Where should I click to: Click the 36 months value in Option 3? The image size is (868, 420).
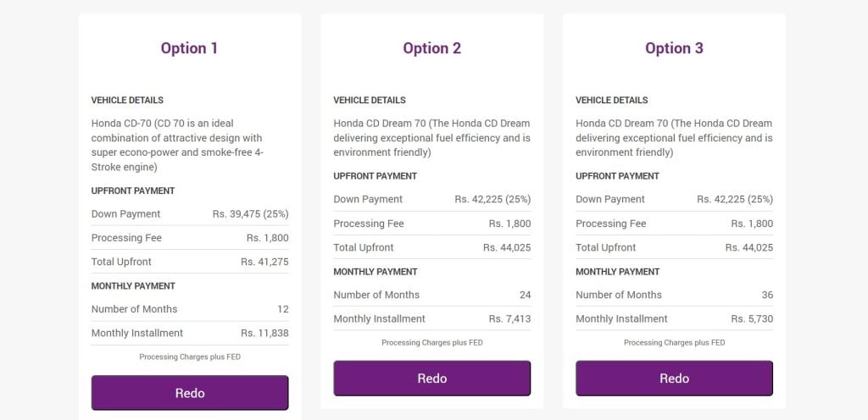coord(767,296)
